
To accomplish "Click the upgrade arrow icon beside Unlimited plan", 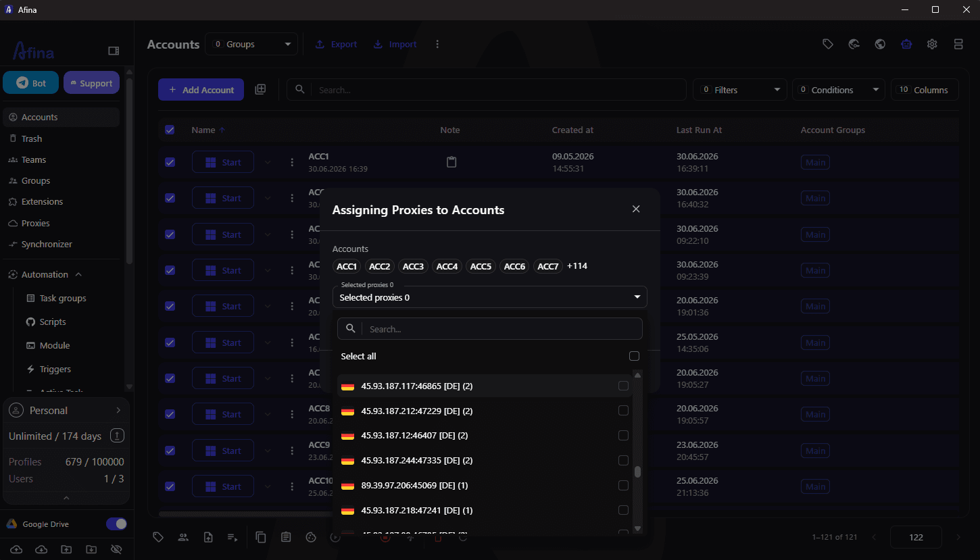I will click(117, 436).
